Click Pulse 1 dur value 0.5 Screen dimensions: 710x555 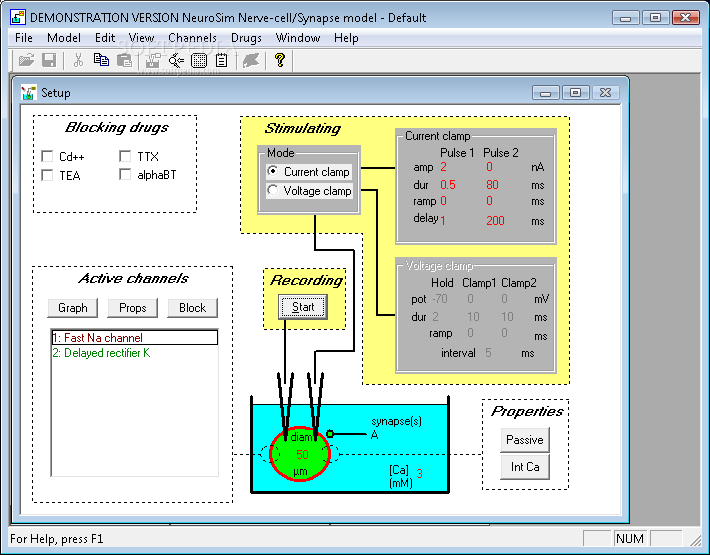[x=448, y=185]
